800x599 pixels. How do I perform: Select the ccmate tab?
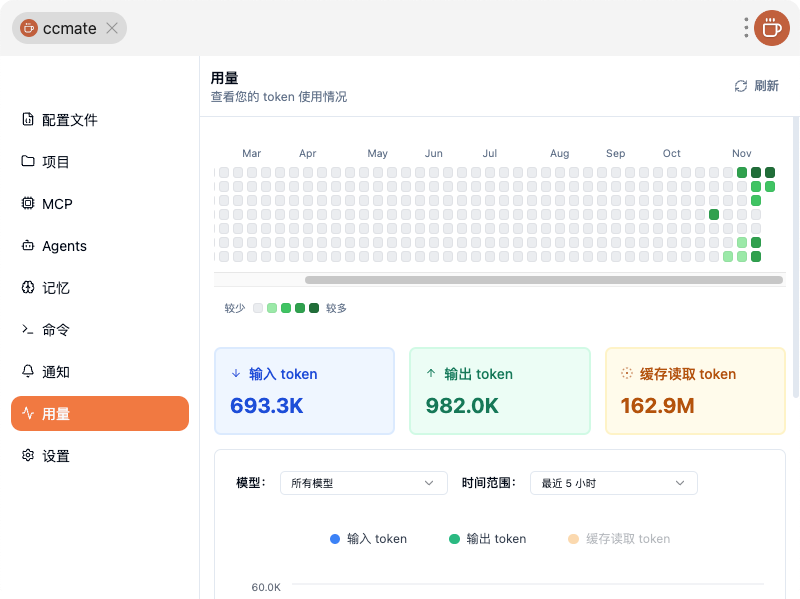pyautogui.click(x=68, y=28)
